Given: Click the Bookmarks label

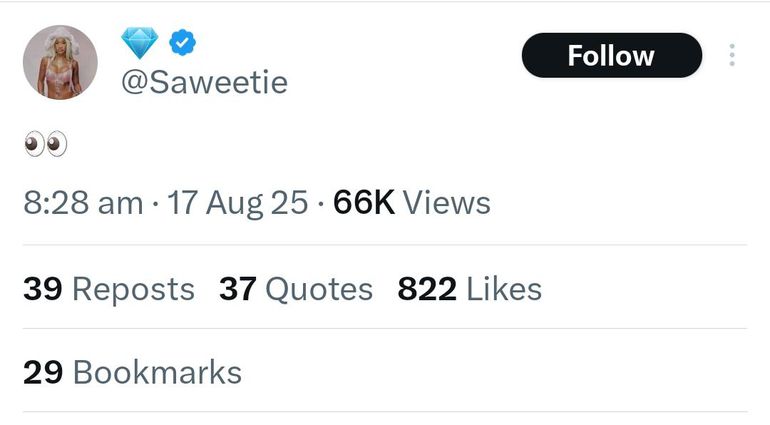Looking at the screenshot, I should click(x=157, y=372).
